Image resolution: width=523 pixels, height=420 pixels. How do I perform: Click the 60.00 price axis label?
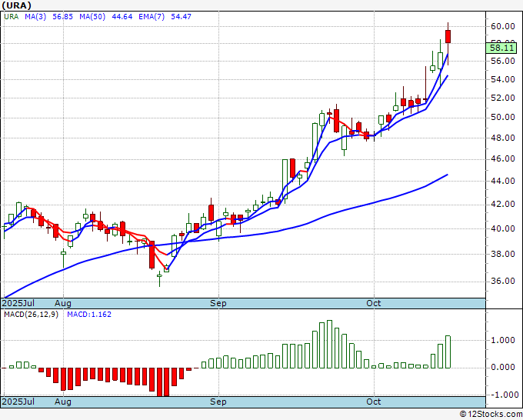503,26
